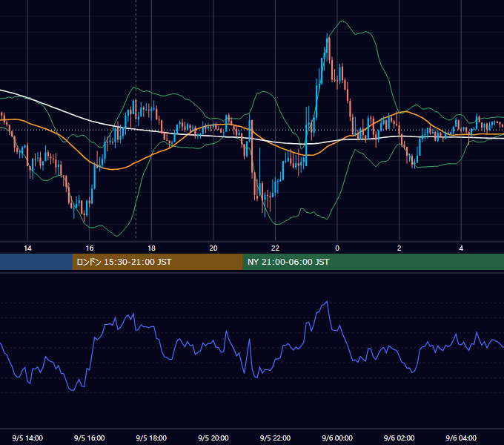This screenshot has width=504, height=445.
Task: Click the 9/5 14:00 time label
Action: pyautogui.click(x=27, y=438)
